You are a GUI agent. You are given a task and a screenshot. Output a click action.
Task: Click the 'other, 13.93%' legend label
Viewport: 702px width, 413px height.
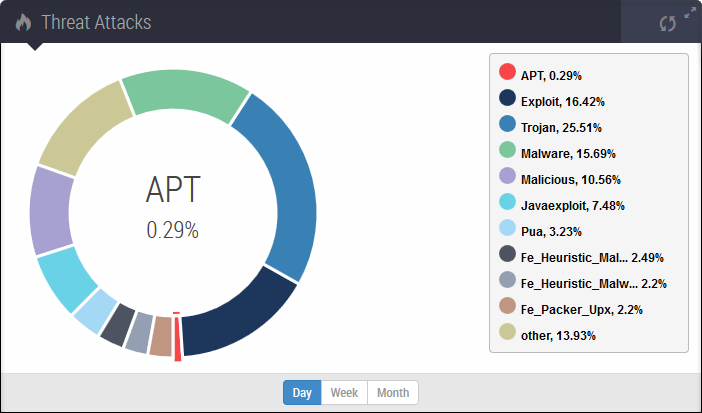pos(558,336)
